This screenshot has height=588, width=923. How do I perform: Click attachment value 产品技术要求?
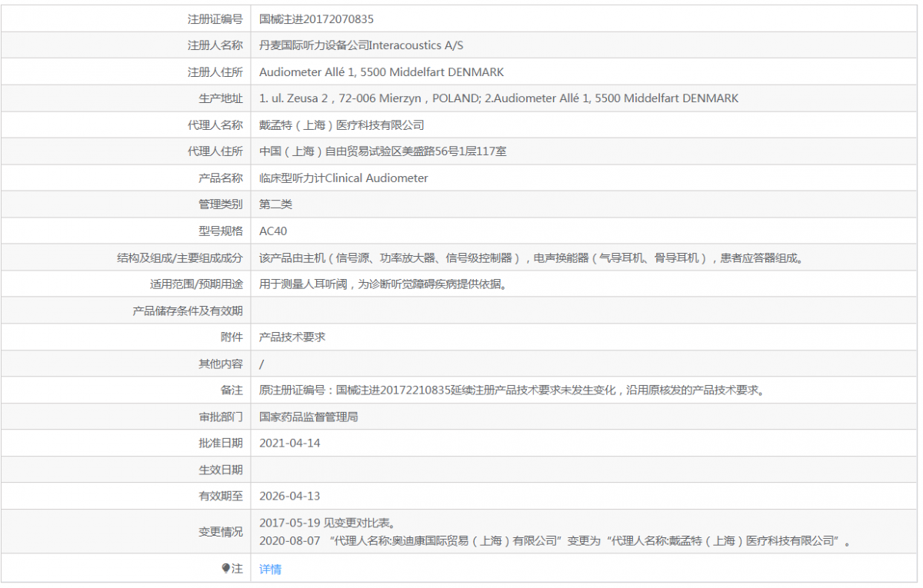[x=292, y=337]
